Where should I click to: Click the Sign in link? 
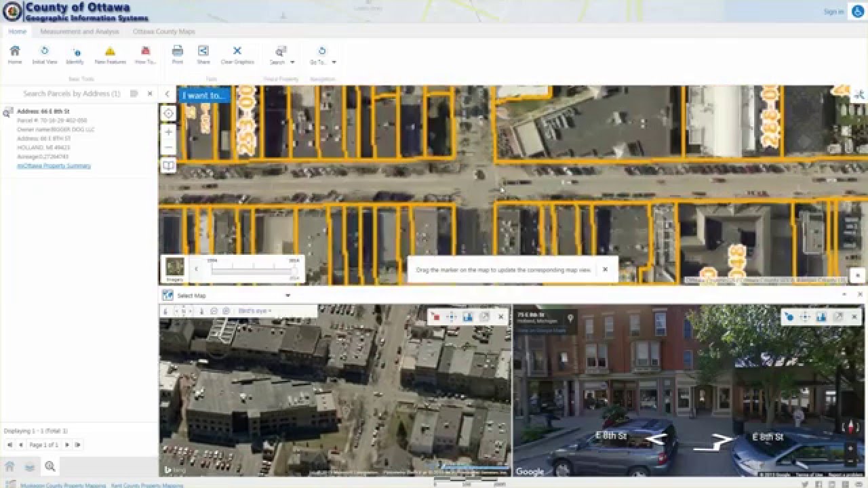pos(833,12)
